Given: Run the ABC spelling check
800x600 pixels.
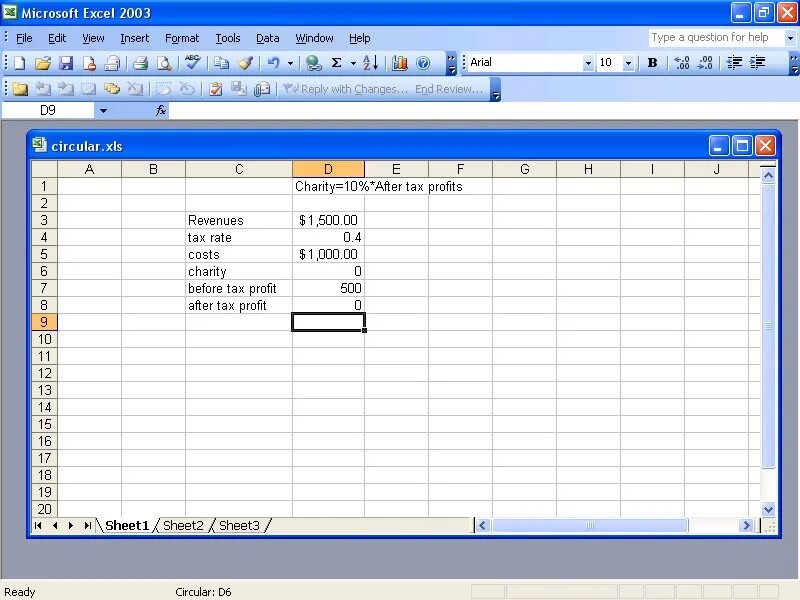Looking at the screenshot, I should [x=192, y=62].
